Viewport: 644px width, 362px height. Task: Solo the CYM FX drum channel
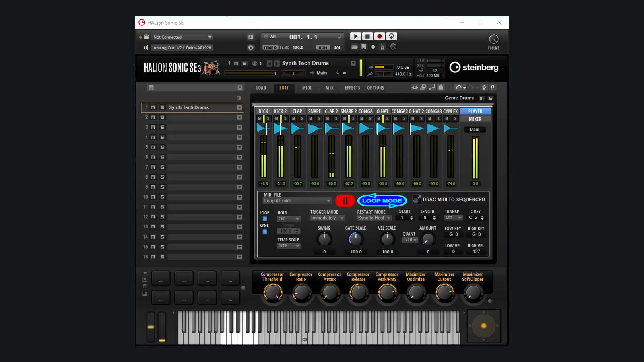455,119
